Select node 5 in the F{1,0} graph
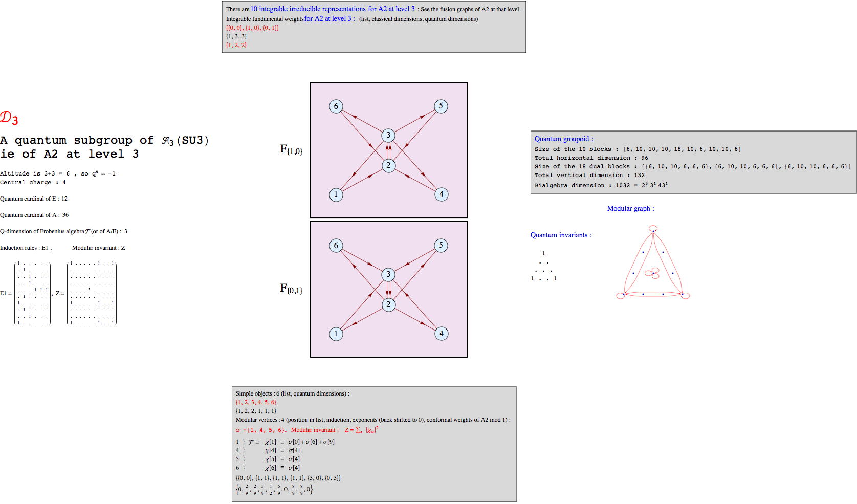 tap(441, 106)
